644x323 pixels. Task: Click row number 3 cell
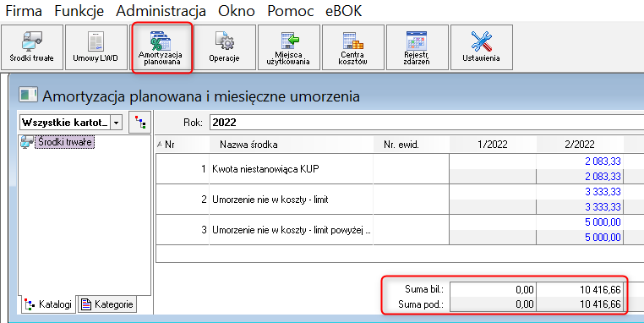pos(183,230)
